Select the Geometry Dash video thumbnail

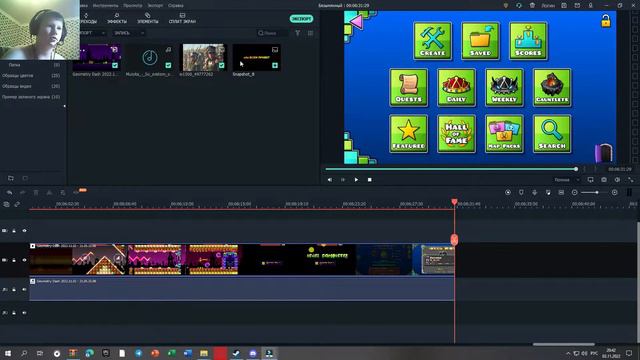97,57
